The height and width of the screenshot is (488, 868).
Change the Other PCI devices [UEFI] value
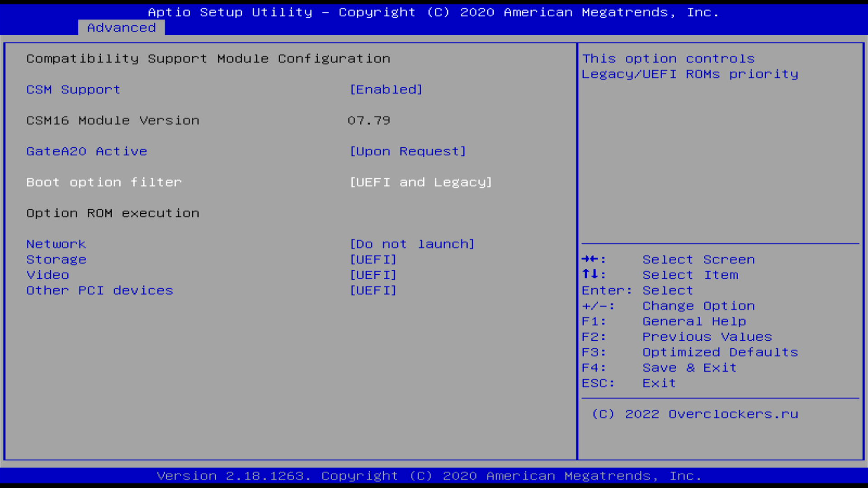373,290
